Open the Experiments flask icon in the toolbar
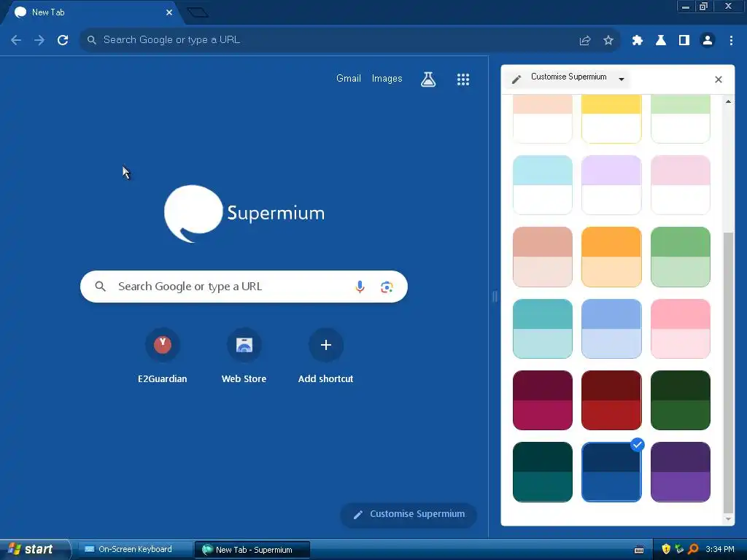 [x=661, y=41]
